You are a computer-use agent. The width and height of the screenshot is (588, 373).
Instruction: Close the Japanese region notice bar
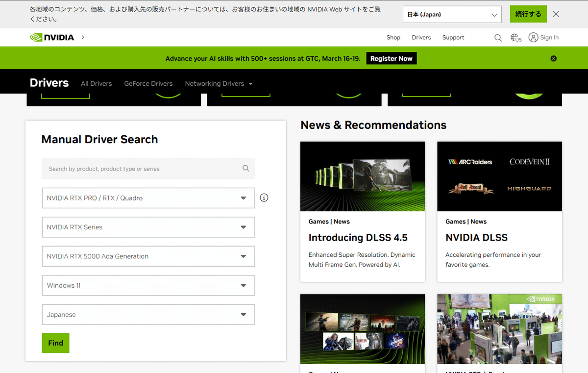point(556,14)
